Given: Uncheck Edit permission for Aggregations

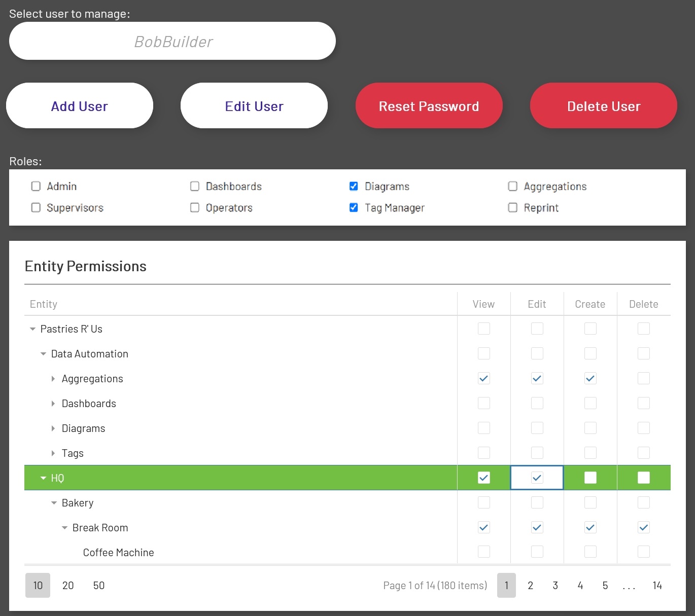Looking at the screenshot, I should tap(536, 378).
